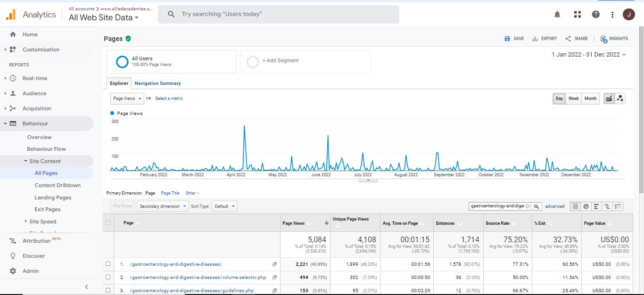Click the Export button
The image size is (644, 295).
(x=545, y=39)
